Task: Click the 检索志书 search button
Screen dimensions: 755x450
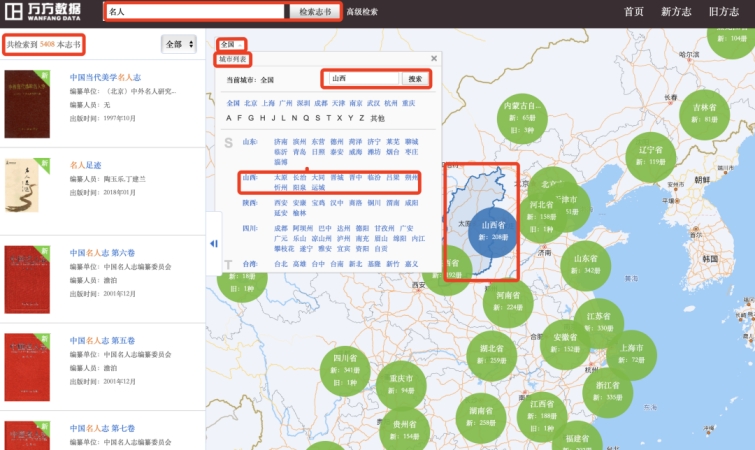Action: pyautogui.click(x=315, y=12)
